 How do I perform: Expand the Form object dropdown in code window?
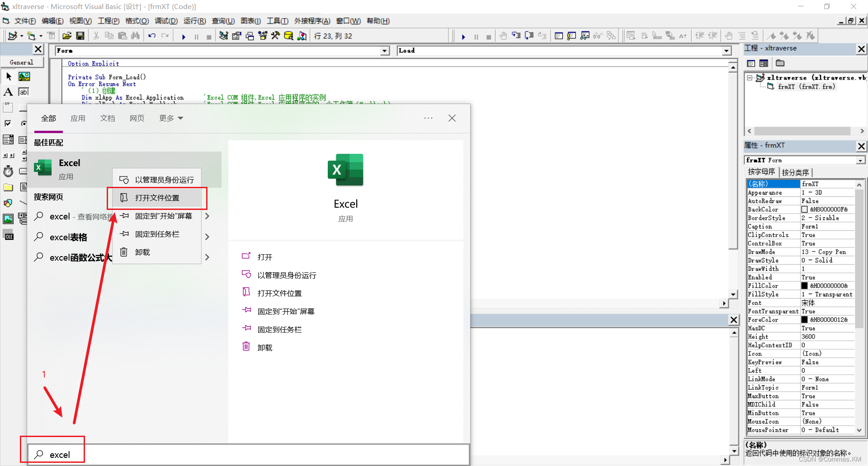[385, 51]
